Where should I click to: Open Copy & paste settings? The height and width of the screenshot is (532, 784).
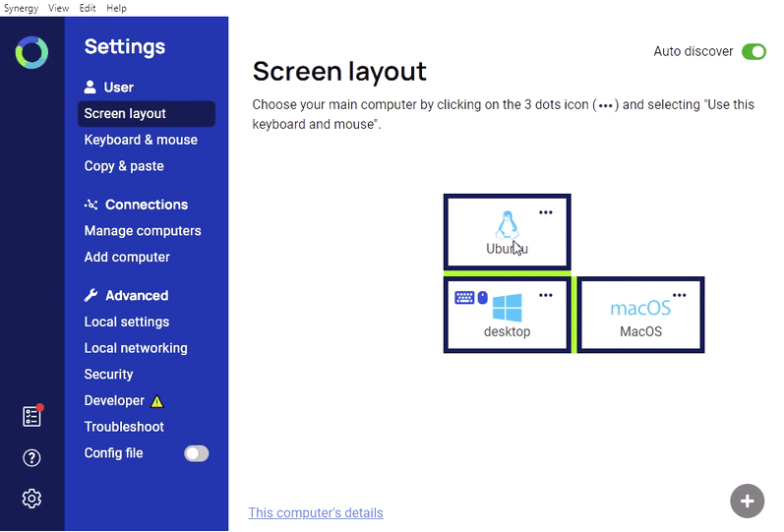pos(124,166)
